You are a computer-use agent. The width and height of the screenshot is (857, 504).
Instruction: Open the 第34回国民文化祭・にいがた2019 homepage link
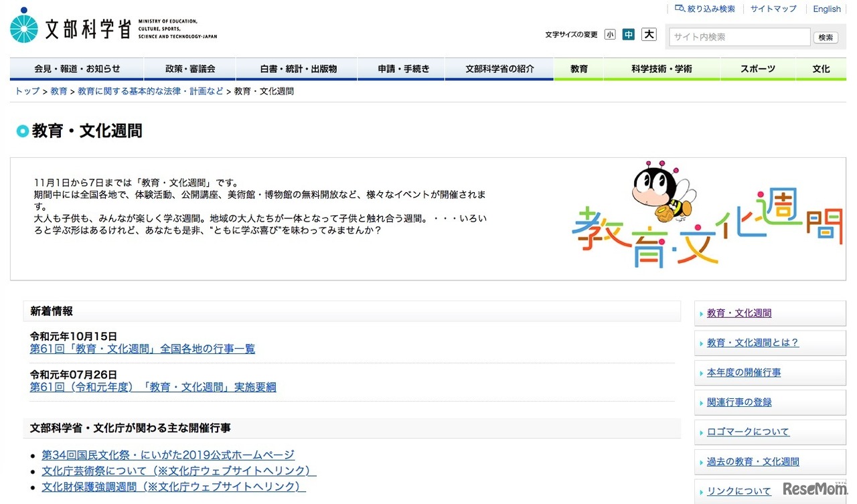pyautogui.click(x=167, y=454)
